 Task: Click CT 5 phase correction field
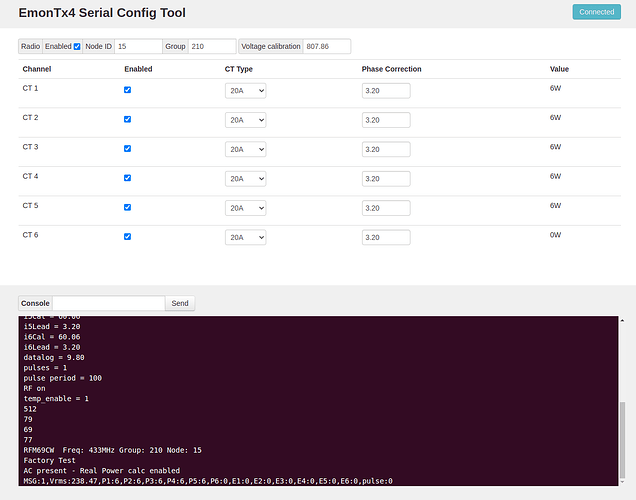[x=386, y=208]
